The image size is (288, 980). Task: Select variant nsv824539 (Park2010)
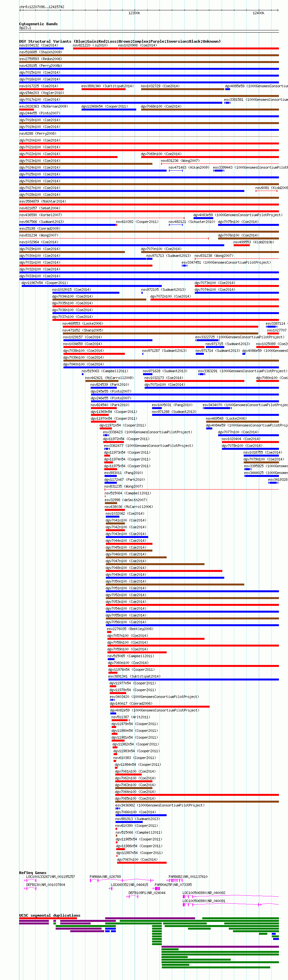coord(110,385)
